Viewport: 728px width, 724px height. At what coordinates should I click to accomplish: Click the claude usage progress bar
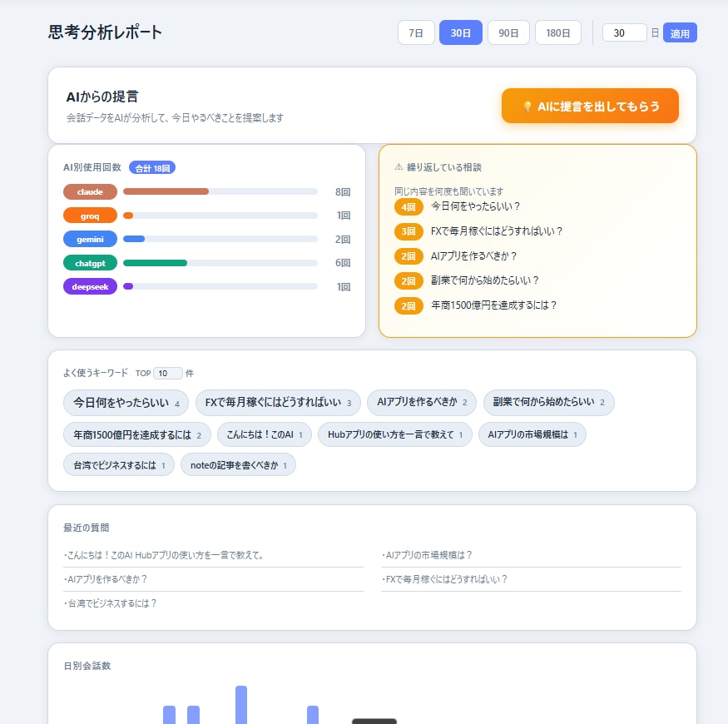pyautogui.click(x=220, y=191)
